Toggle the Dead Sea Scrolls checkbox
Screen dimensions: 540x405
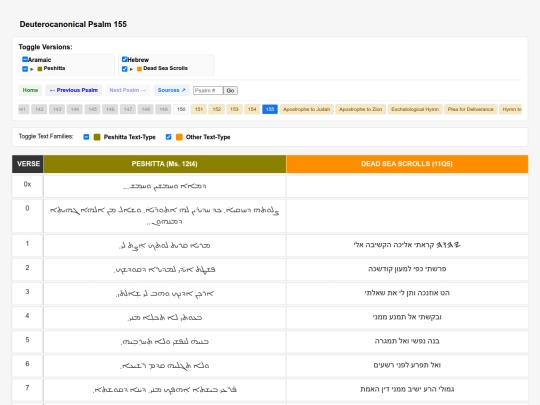[125, 69]
